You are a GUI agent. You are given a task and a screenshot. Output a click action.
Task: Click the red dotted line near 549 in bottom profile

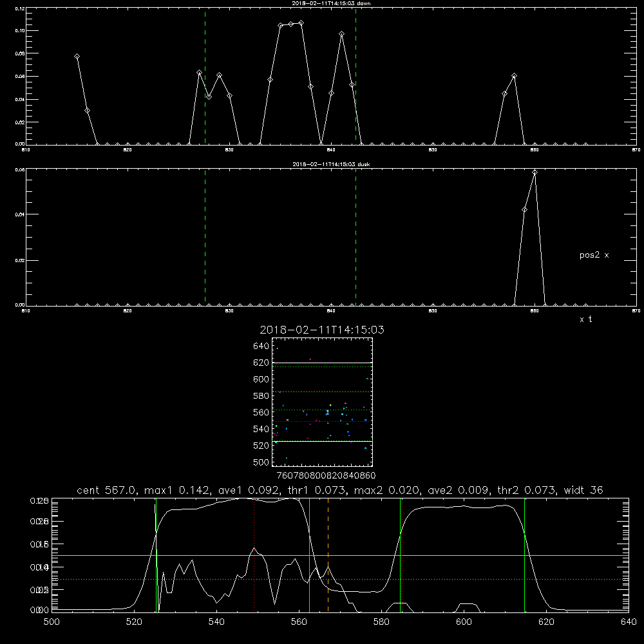[x=254, y=555]
